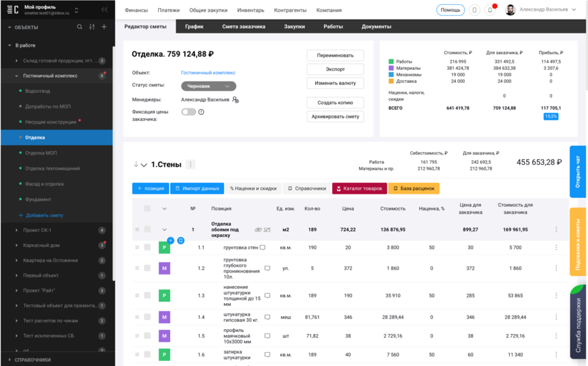
Task: Expand the Проект СК-1 tree item
Action: pos(16,231)
